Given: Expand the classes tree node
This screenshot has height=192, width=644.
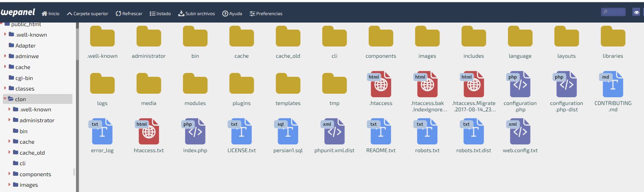Looking at the screenshot, I should pos(5,88).
